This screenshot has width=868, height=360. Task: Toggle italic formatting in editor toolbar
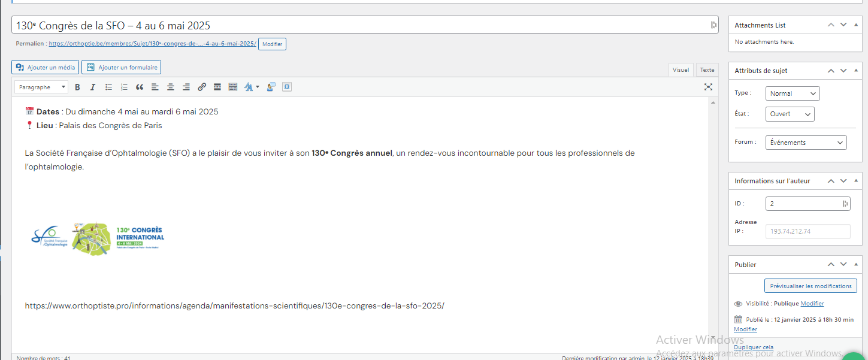(93, 87)
